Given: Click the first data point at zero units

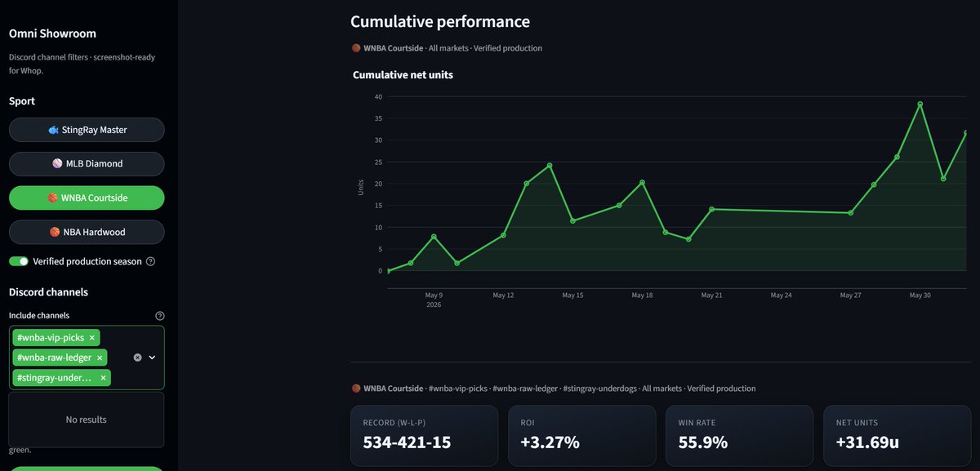Looking at the screenshot, I should pos(388,270).
